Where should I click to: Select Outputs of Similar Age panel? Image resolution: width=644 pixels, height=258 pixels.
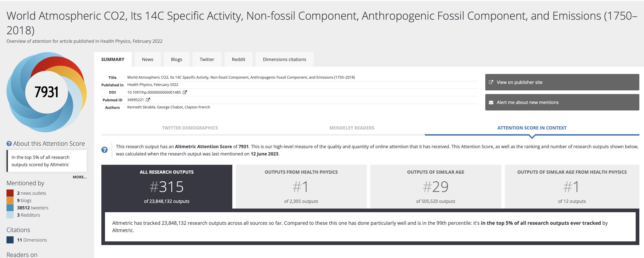click(435, 186)
